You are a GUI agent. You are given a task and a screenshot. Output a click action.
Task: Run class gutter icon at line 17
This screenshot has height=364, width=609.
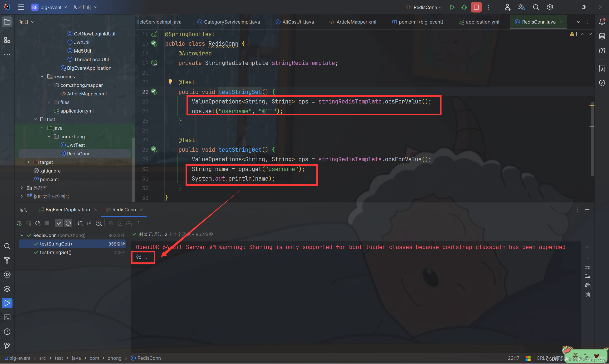[154, 44]
